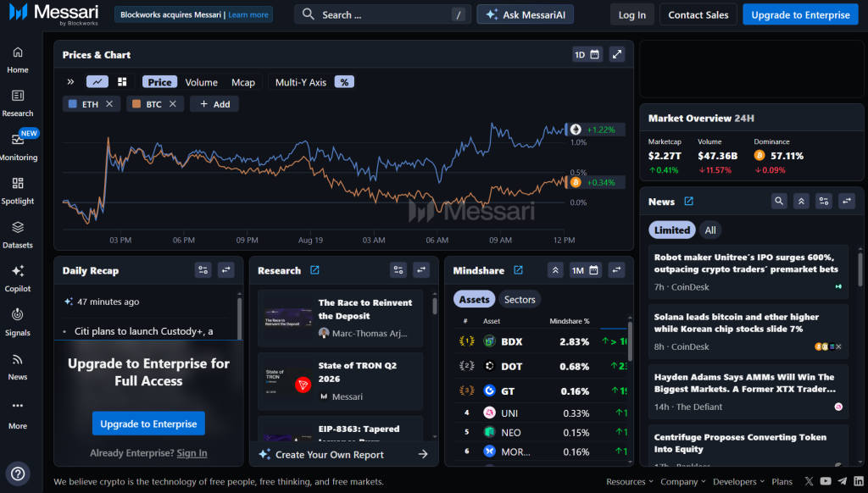868x493 pixels.
Task: Open News filter settings icon
Action: click(824, 202)
